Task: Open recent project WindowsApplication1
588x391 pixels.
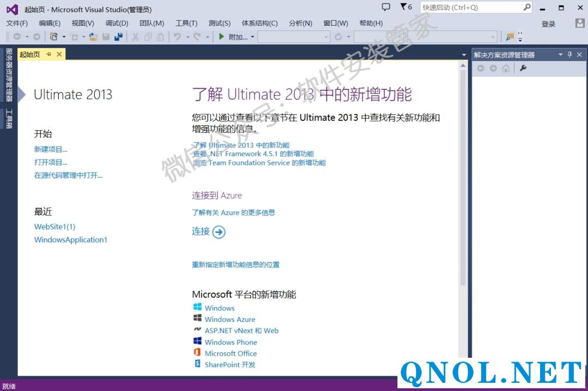Action: pyautogui.click(x=71, y=240)
